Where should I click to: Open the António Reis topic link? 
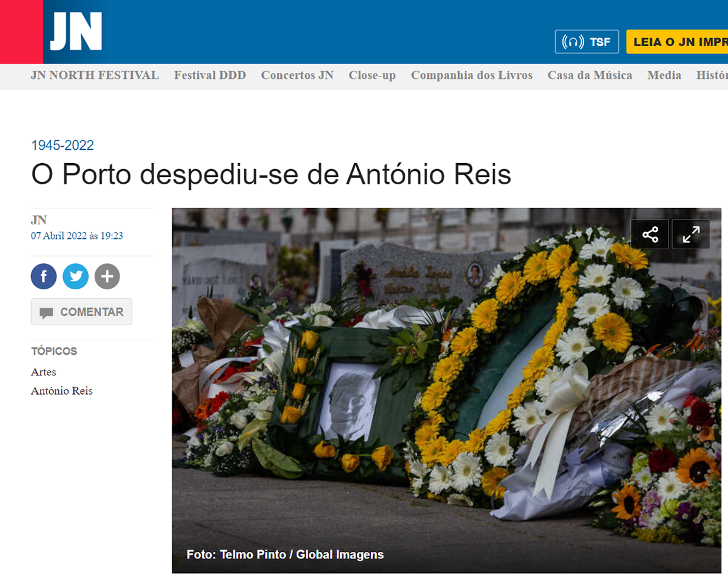click(62, 391)
